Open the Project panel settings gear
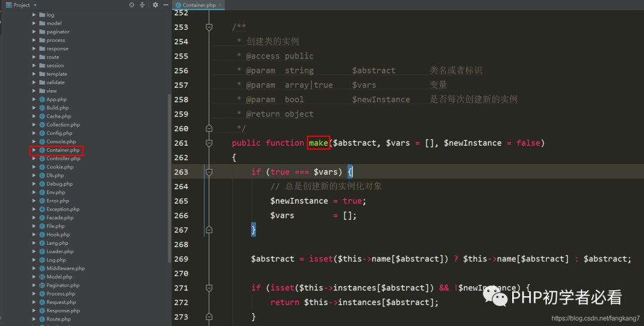 click(x=155, y=5)
